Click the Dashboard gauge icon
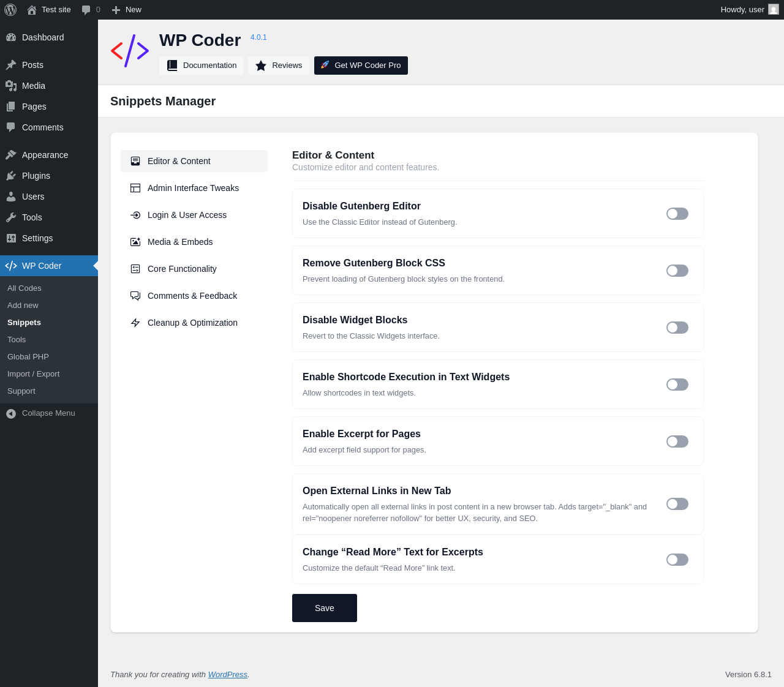The width and height of the screenshot is (784, 687). pos(11,37)
